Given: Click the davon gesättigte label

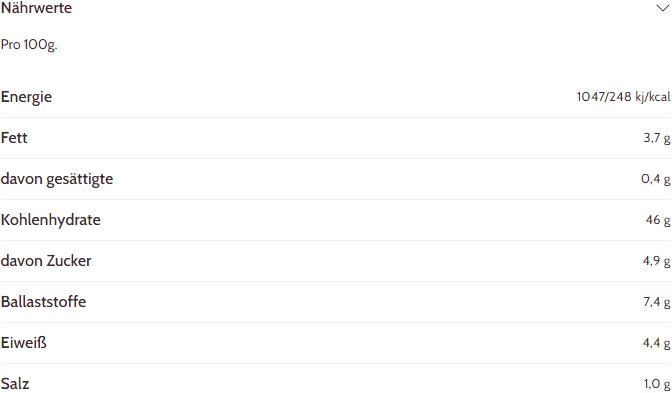Looking at the screenshot, I should pyautogui.click(x=57, y=179).
